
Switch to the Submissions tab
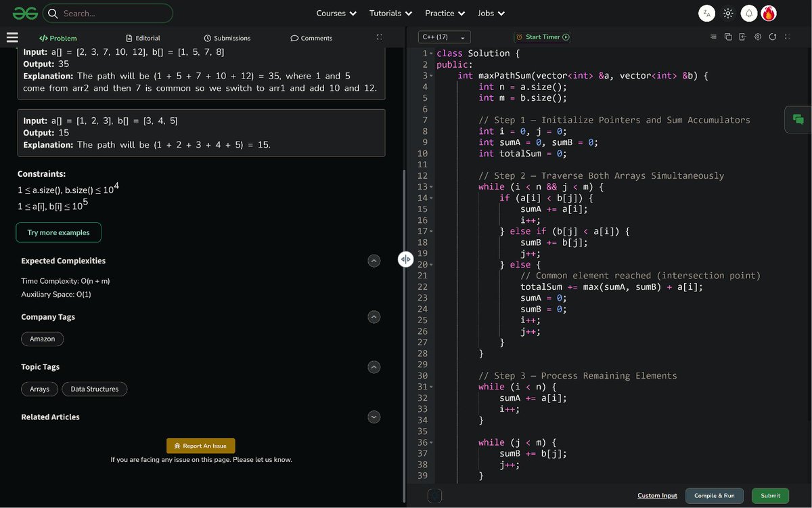point(227,38)
